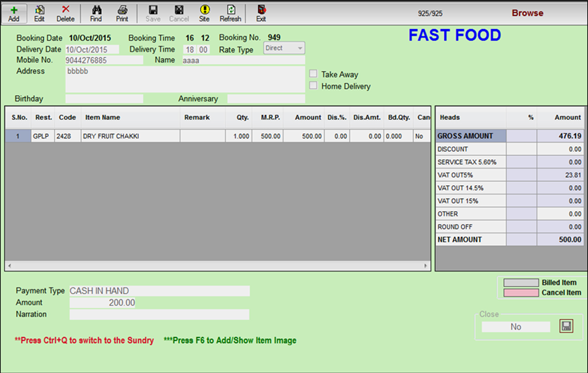This screenshot has width=588, height=373.
Task: Click the right arrow of horizontal scrollbar
Action: [x=426, y=266]
